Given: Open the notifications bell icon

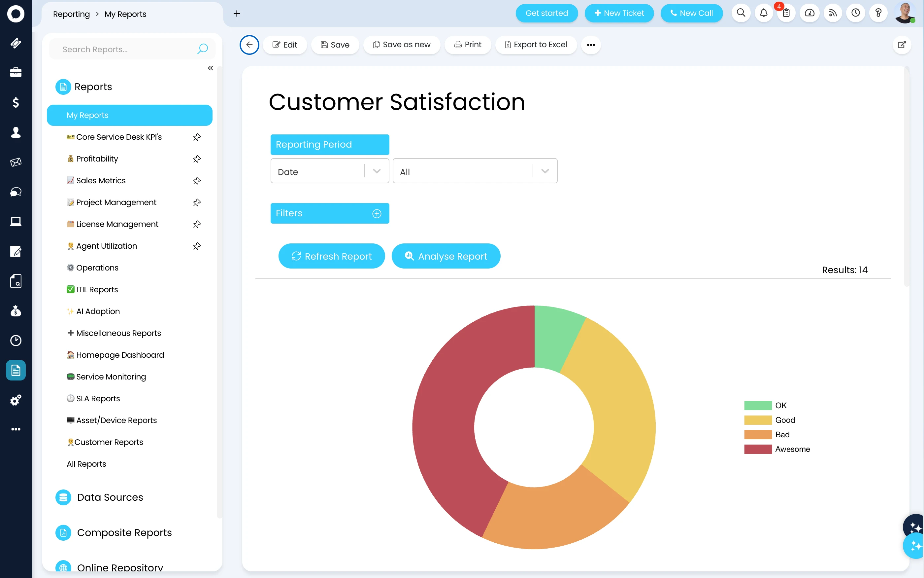Looking at the screenshot, I should point(764,13).
